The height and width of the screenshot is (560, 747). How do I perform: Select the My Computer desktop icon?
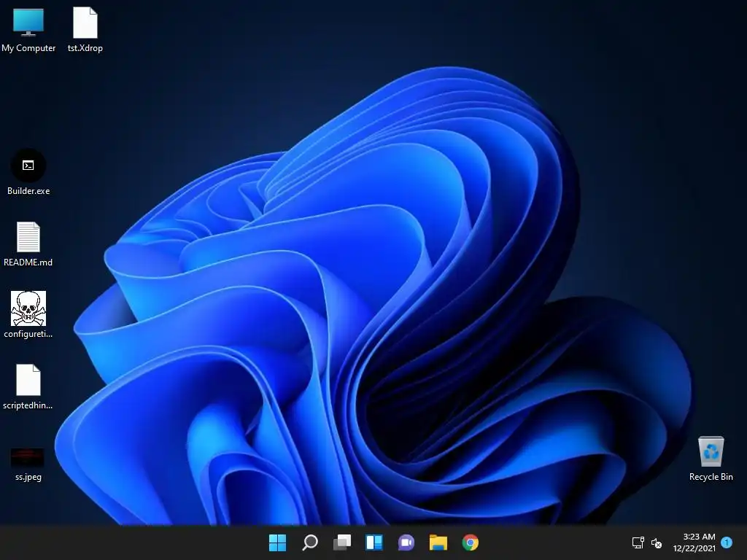[x=28, y=23]
